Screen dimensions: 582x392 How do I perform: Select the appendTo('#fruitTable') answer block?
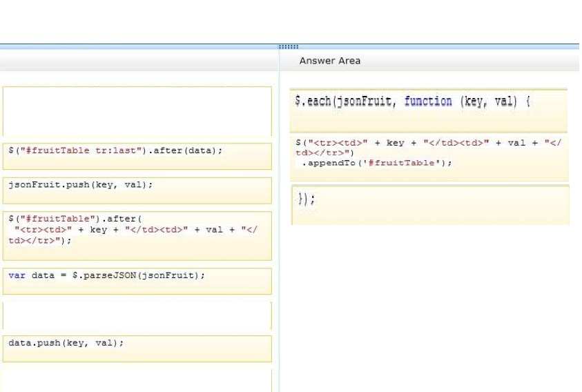[x=429, y=158]
